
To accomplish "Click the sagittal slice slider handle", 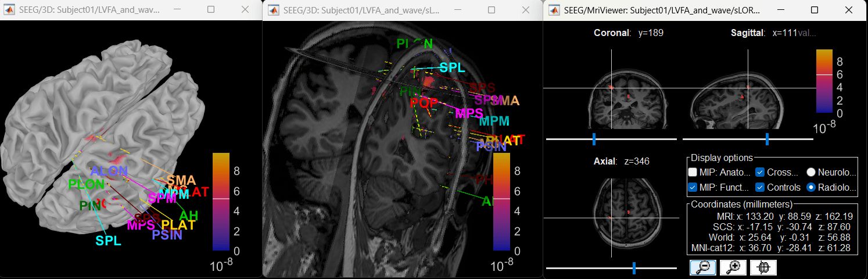I will coord(767,139).
